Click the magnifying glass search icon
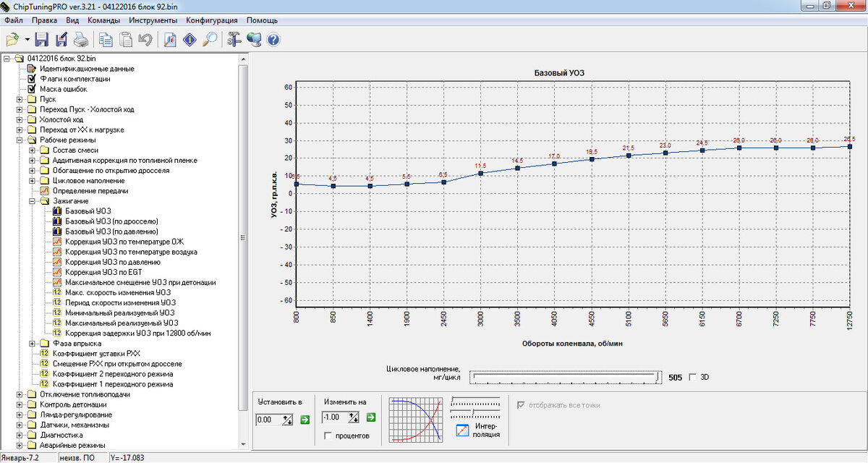Screen dimensions: 868x463 pyautogui.click(x=210, y=40)
